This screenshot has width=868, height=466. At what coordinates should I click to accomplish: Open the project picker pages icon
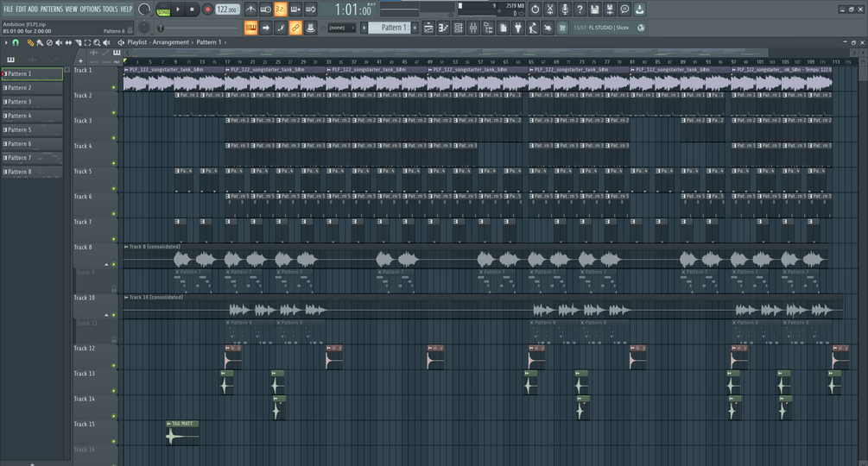pyautogui.click(x=504, y=28)
